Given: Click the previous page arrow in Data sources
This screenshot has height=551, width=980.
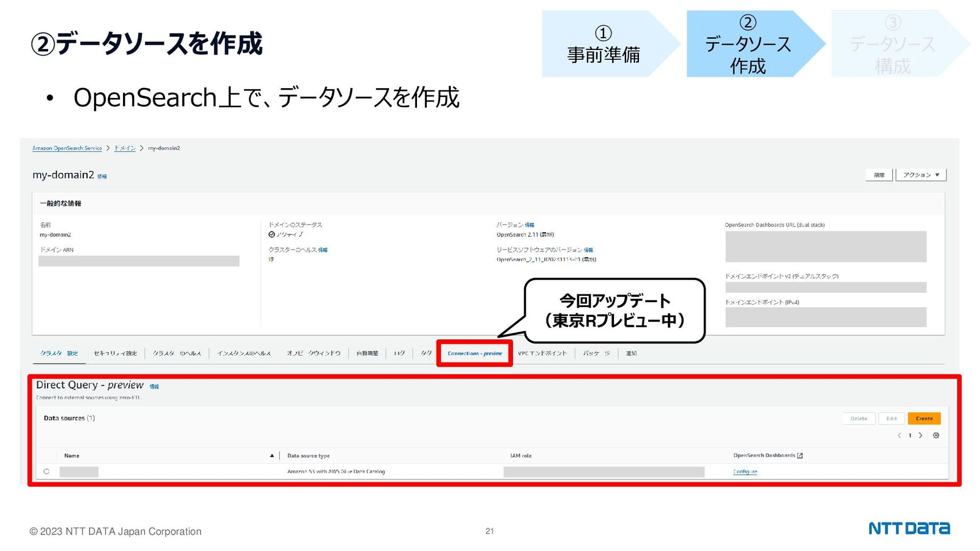Looking at the screenshot, I should pyautogui.click(x=899, y=435).
